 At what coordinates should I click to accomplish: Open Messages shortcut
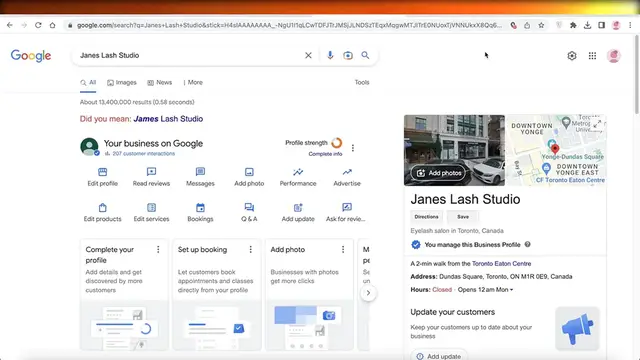[x=200, y=177]
